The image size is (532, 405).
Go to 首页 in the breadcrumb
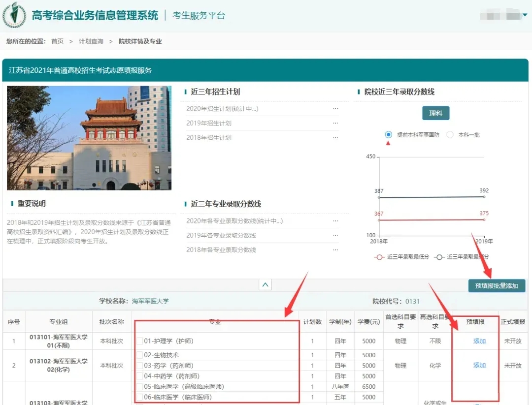point(57,41)
